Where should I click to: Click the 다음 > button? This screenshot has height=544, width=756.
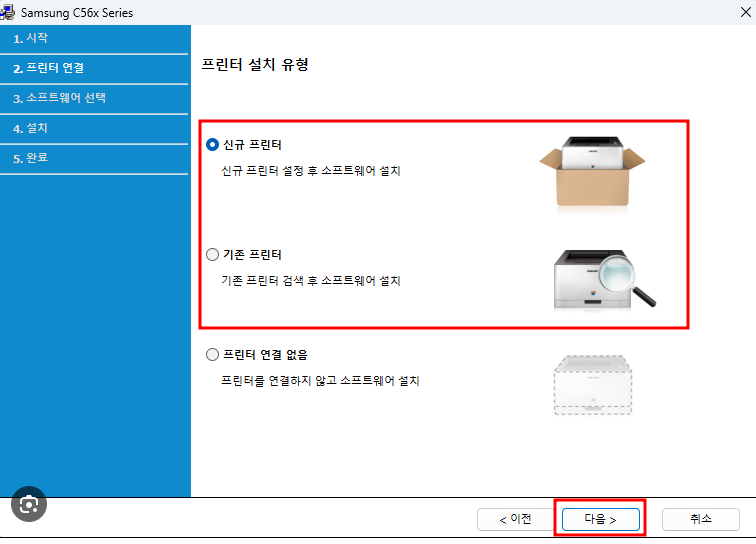(x=600, y=519)
